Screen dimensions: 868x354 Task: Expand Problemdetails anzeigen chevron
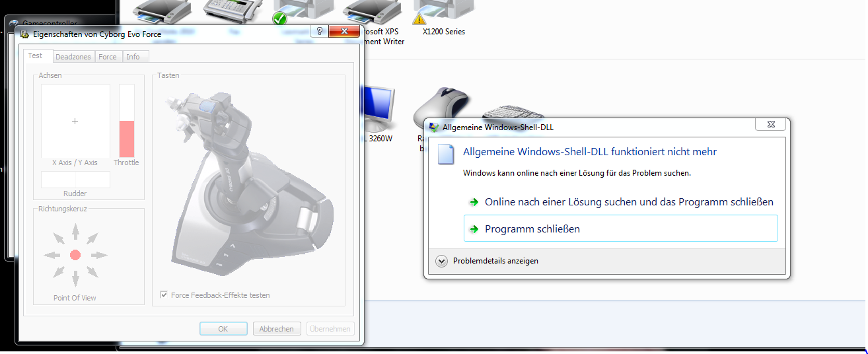442,261
